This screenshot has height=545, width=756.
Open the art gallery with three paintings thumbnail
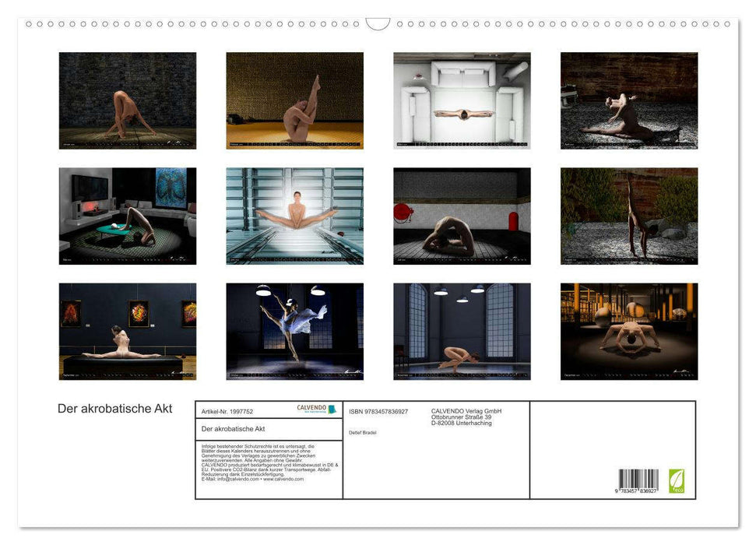128,331
